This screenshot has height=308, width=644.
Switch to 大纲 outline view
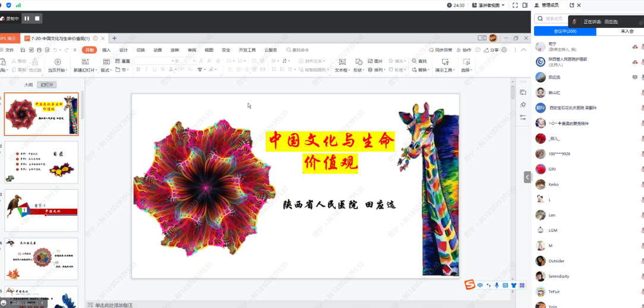[28, 85]
